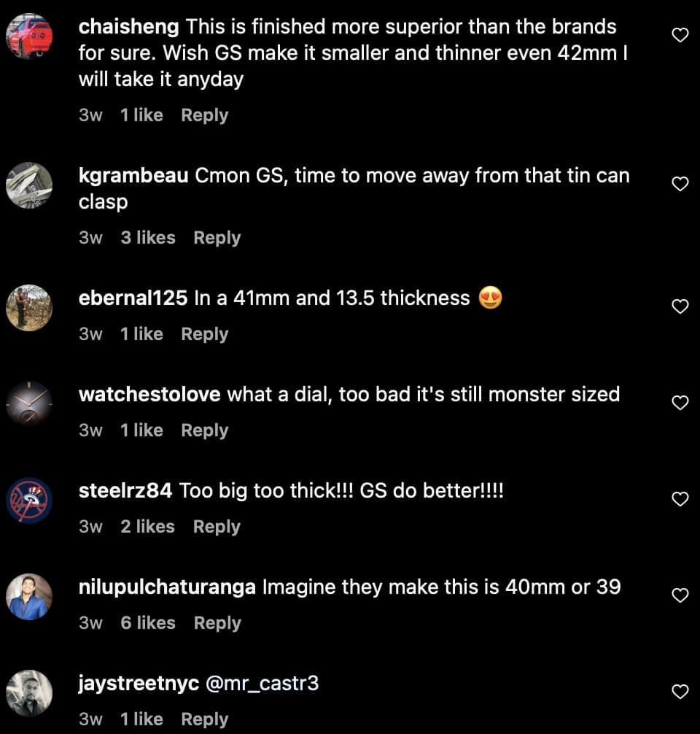Open kgrambeau's profile via username
This screenshot has width=700, height=734.
133,176
